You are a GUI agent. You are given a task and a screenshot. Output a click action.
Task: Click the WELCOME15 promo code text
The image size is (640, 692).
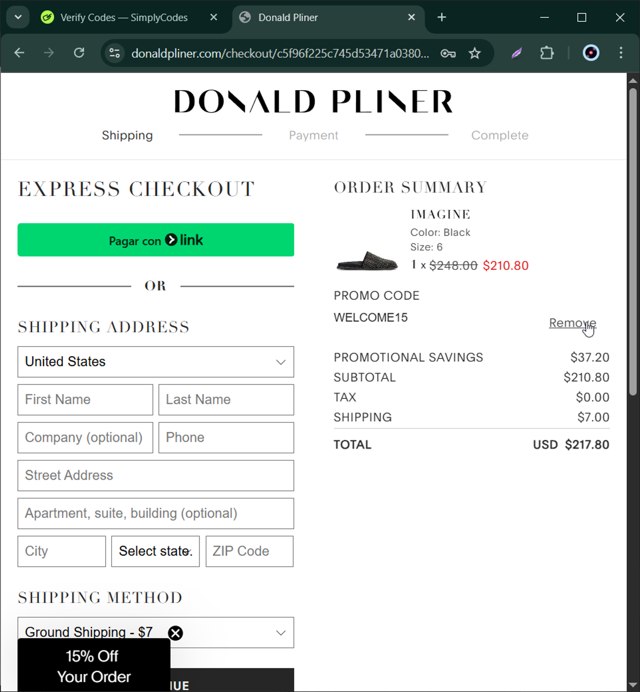(371, 318)
